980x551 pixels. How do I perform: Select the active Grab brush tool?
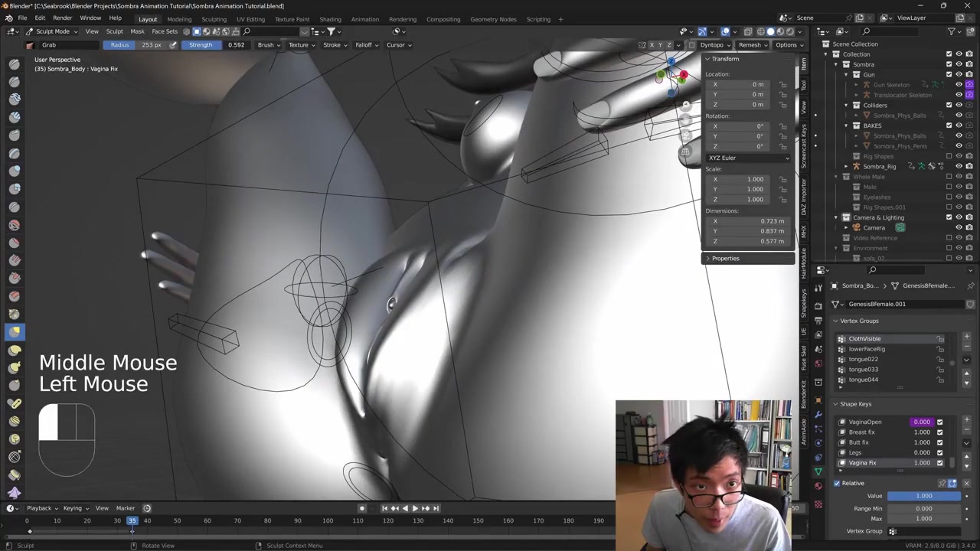tap(15, 331)
